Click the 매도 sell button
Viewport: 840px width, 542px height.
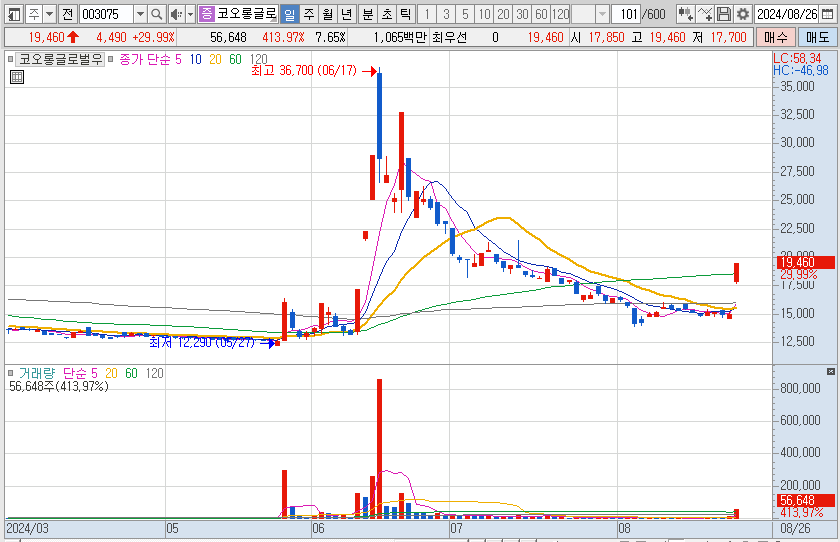[817, 37]
